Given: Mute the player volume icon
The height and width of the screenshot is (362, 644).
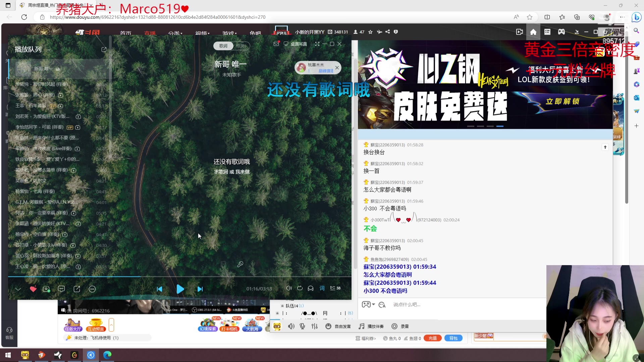Looking at the screenshot, I should (289, 288).
